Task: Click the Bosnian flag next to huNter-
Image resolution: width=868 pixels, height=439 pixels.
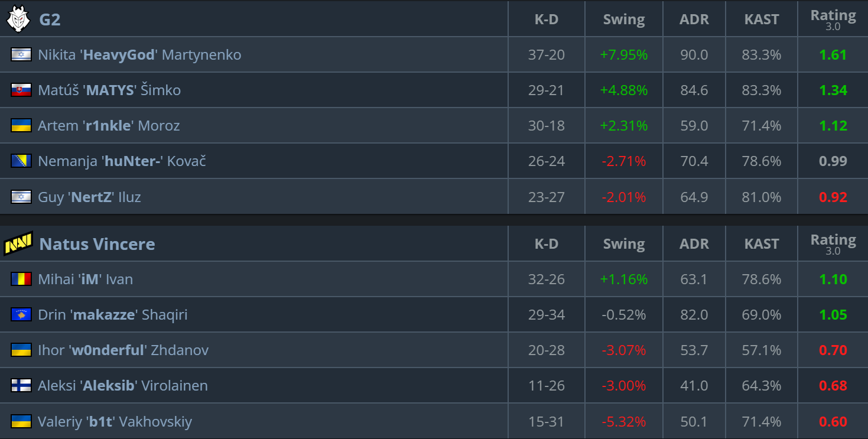Action: 21,161
